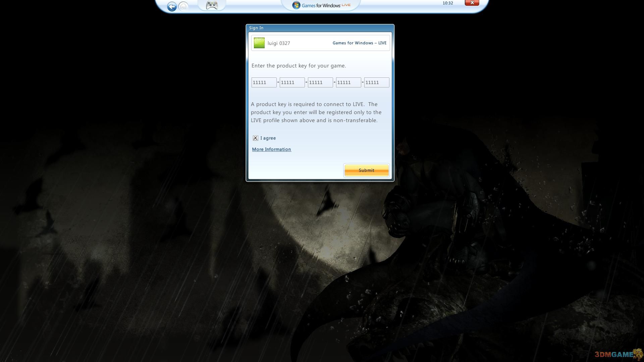Click the Games for Windows – LIVE label
This screenshot has height=362, width=644.
(360, 43)
